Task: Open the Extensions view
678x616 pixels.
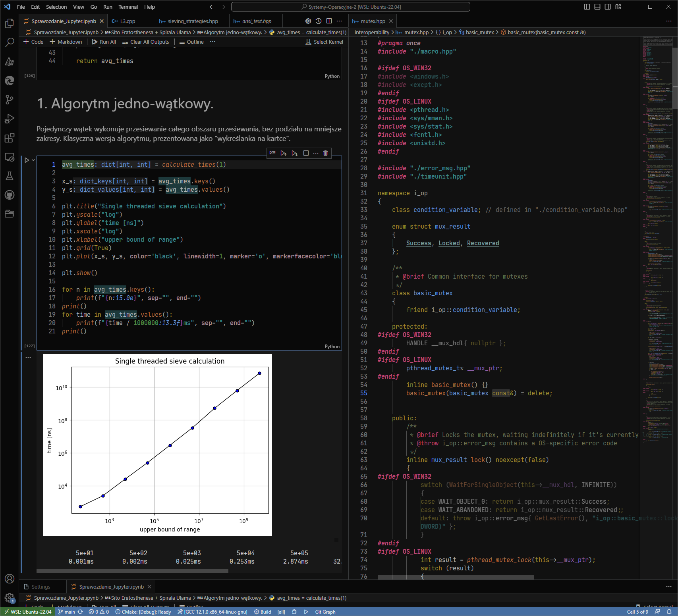Action: click(10, 138)
